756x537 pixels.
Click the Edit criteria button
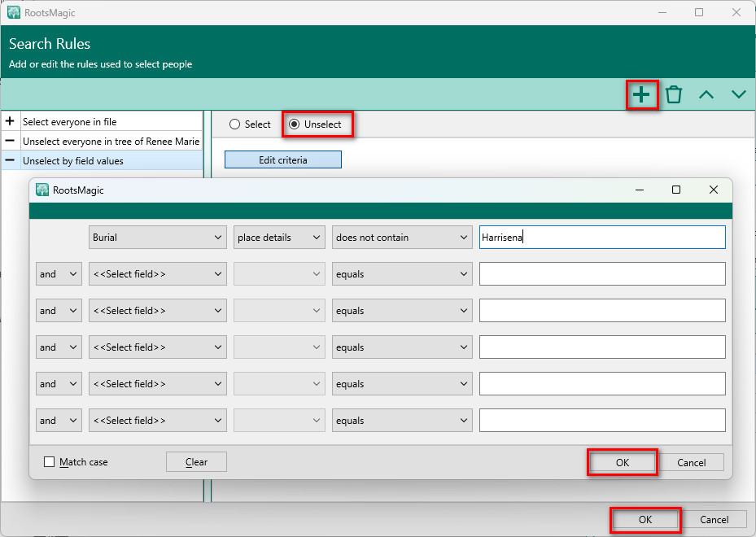(x=283, y=159)
